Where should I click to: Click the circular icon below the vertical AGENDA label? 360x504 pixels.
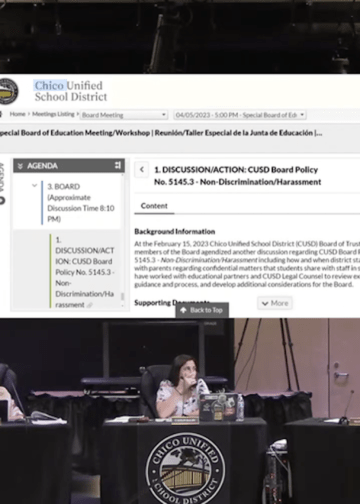tap(2, 200)
